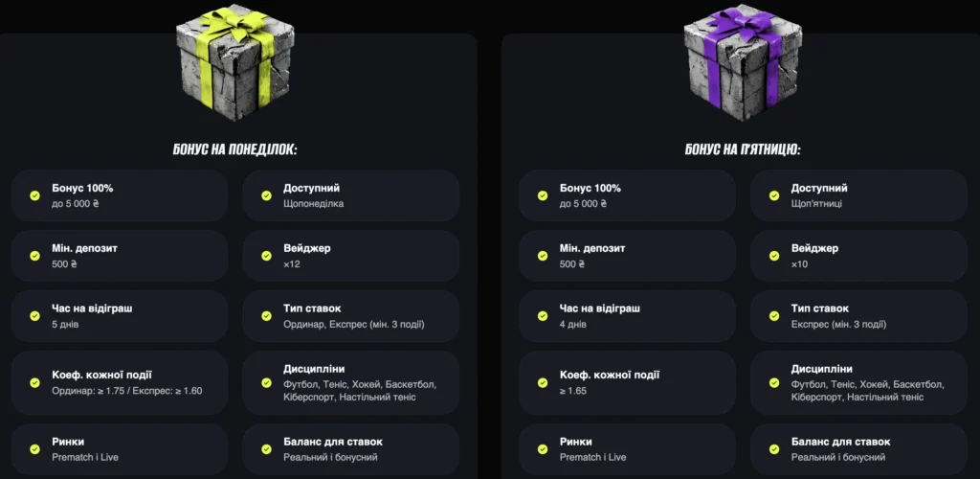Image resolution: width=980 pixels, height=479 pixels.
Task: Click check icon by Monday's Тип ставок
Action: pos(266,316)
